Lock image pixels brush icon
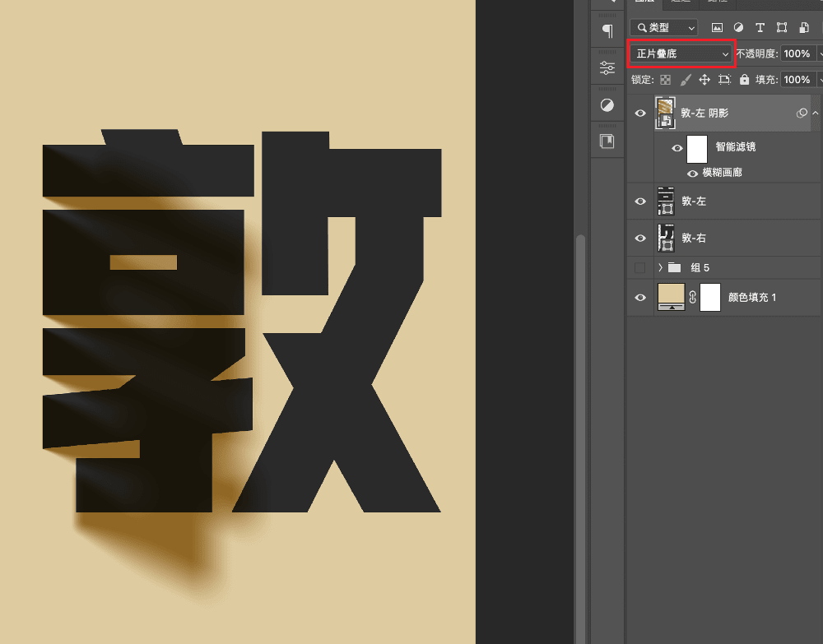Viewport: 823px width, 644px height. (x=686, y=80)
